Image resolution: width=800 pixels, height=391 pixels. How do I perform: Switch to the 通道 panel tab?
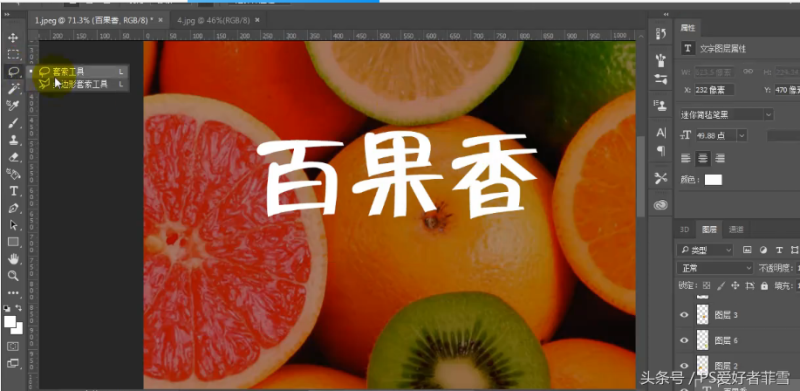point(736,230)
